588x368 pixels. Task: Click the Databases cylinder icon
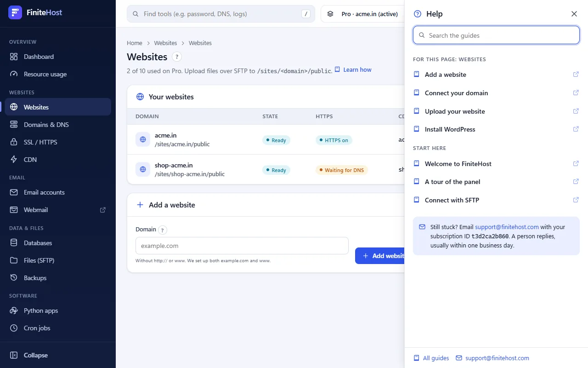14,243
